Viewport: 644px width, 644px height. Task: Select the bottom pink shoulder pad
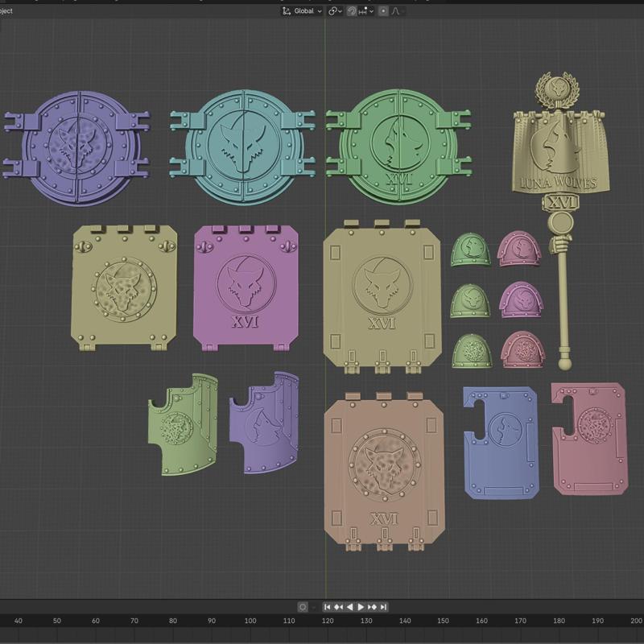(522, 349)
